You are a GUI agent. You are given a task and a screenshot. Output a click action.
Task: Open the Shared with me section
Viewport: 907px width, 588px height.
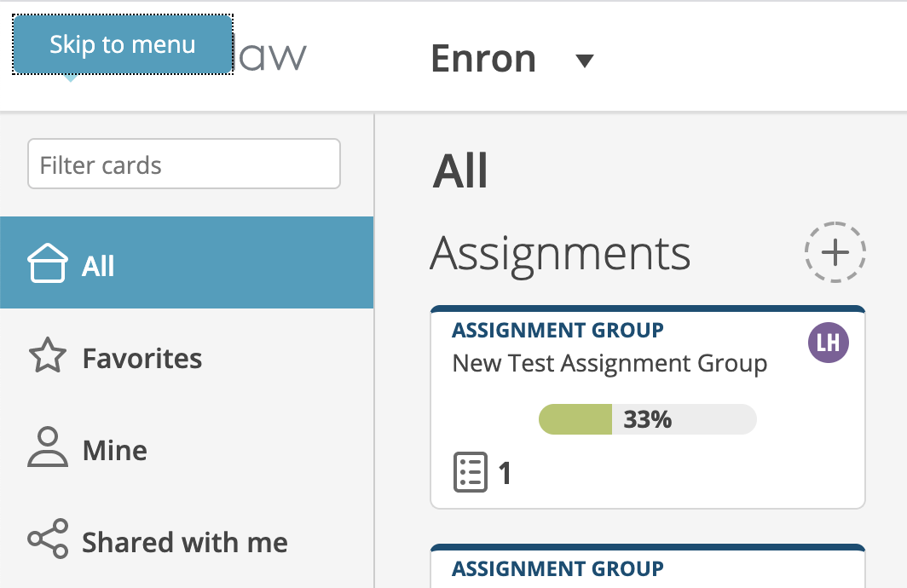(x=187, y=541)
